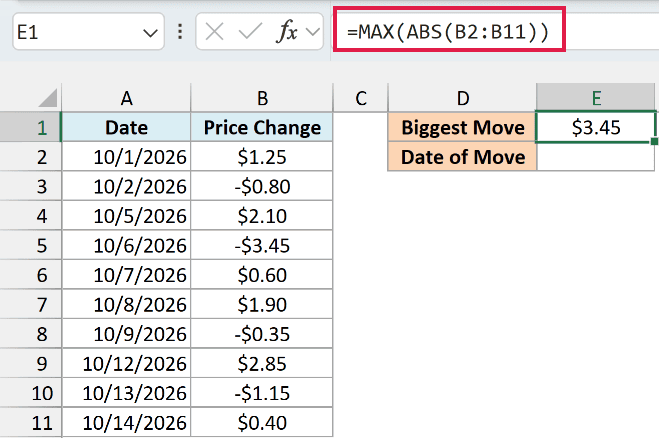Select row 5 header
The height and width of the screenshot is (438, 659).
[x=30, y=245]
